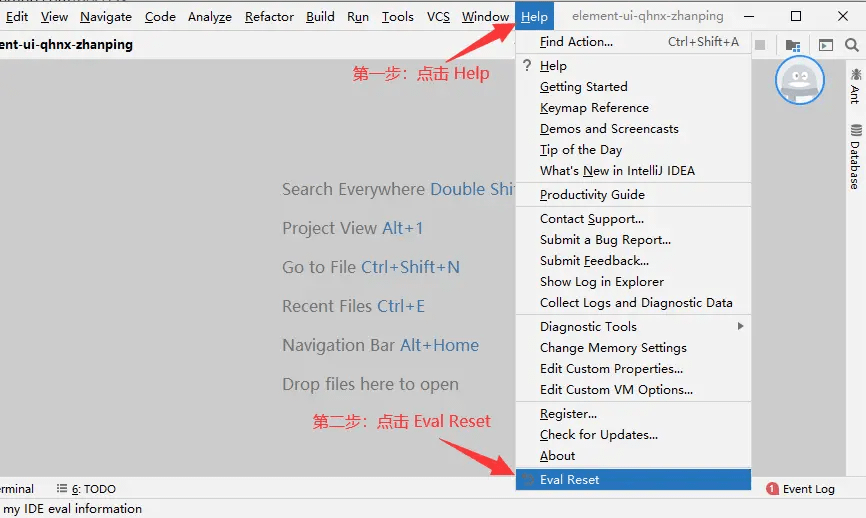
Task: Click Navigation Bar Alt+Home hint
Action: (381, 345)
